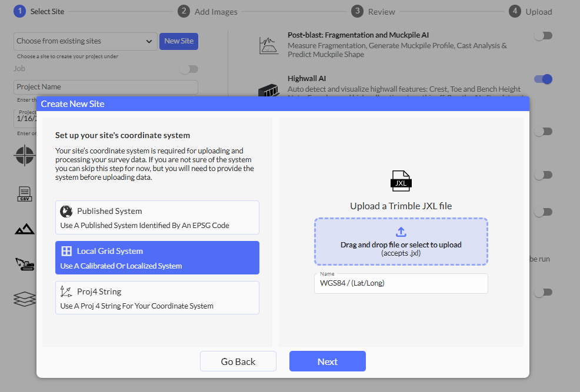This screenshot has width=580, height=392.
Task: Click the Post-blast Fragmentation chart icon
Action: (x=269, y=45)
